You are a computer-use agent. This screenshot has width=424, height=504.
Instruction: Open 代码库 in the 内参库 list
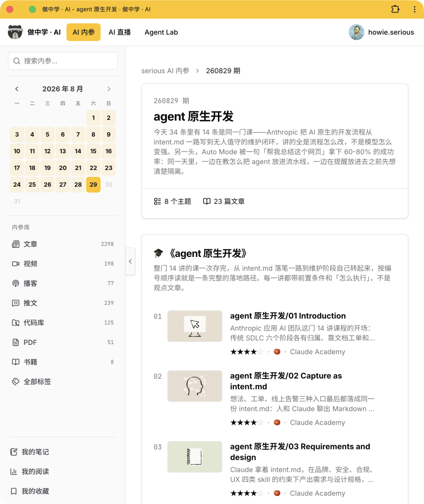pos(63,323)
